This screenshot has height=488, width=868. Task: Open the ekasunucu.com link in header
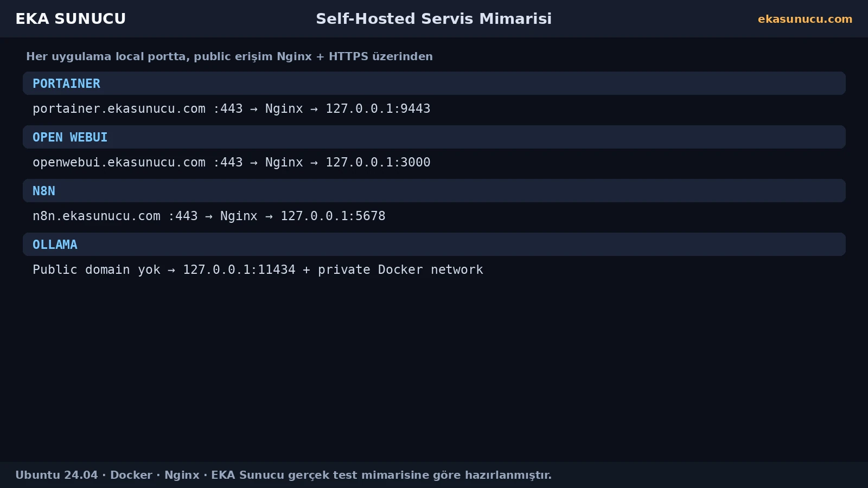pos(805,19)
